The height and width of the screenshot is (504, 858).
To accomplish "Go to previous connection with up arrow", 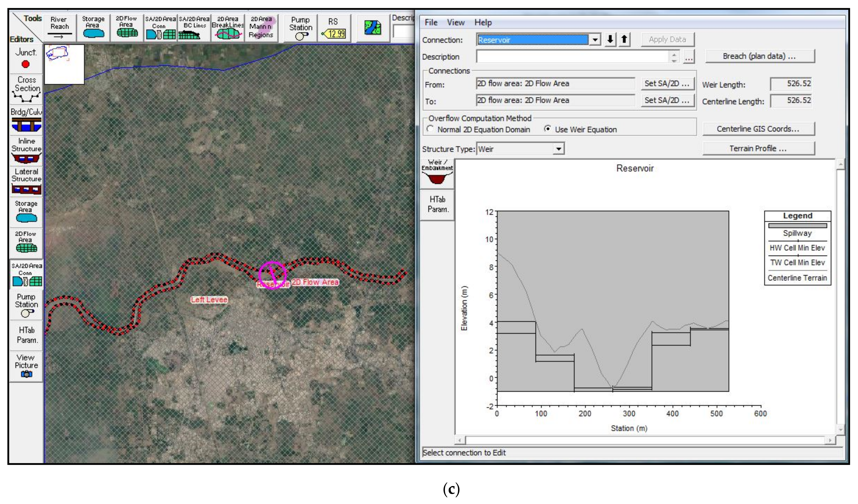I will 624,40.
